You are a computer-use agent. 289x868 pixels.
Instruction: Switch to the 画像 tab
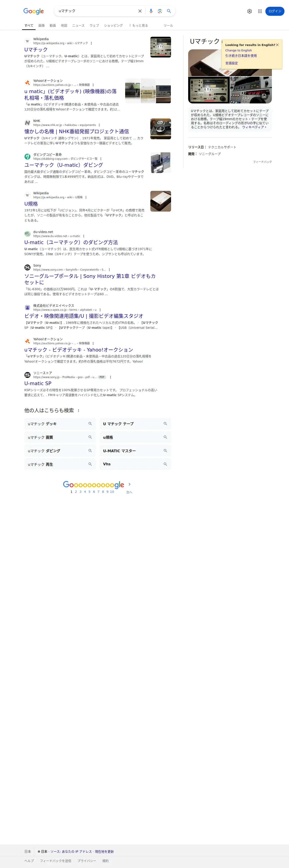click(41, 26)
